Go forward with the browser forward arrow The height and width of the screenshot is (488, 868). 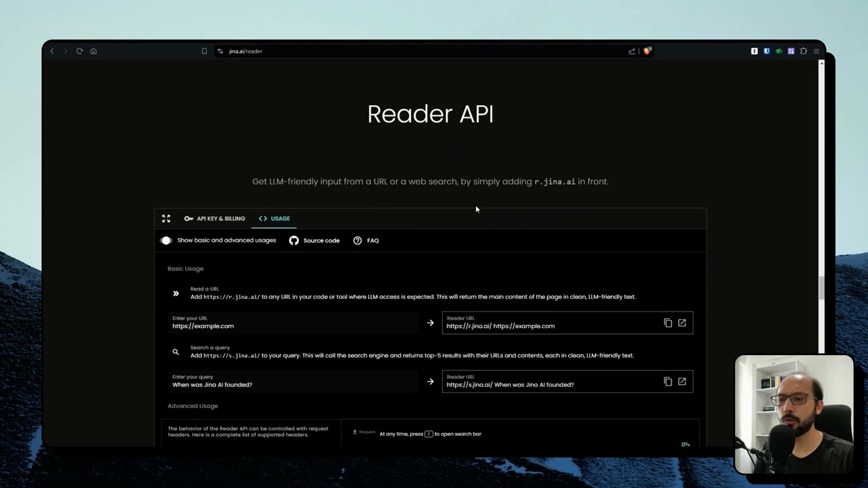(x=65, y=51)
